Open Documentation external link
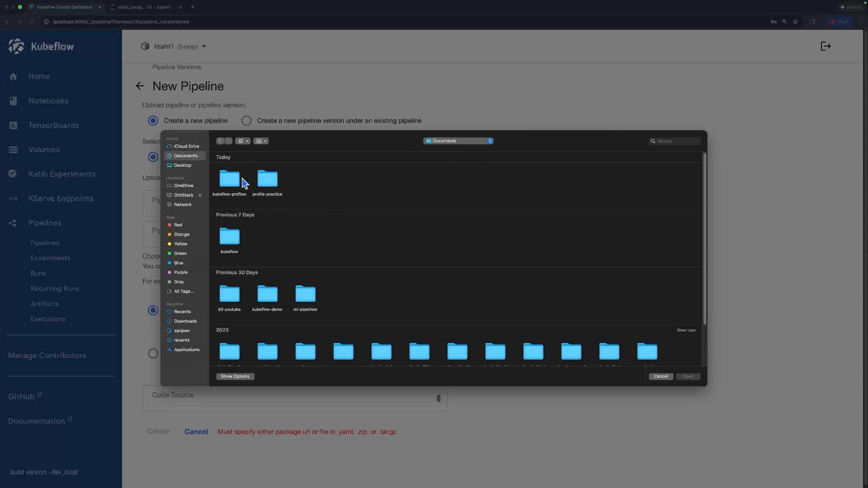 click(40, 421)
